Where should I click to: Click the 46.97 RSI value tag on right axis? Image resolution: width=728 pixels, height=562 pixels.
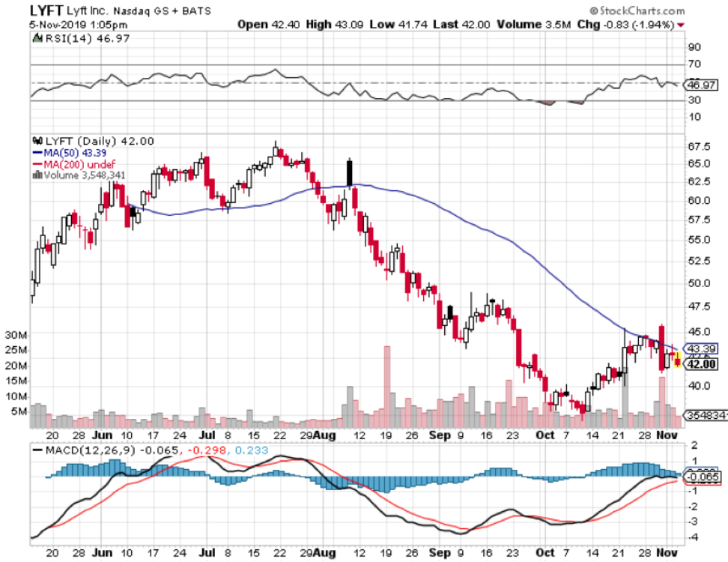pos(702,85)
